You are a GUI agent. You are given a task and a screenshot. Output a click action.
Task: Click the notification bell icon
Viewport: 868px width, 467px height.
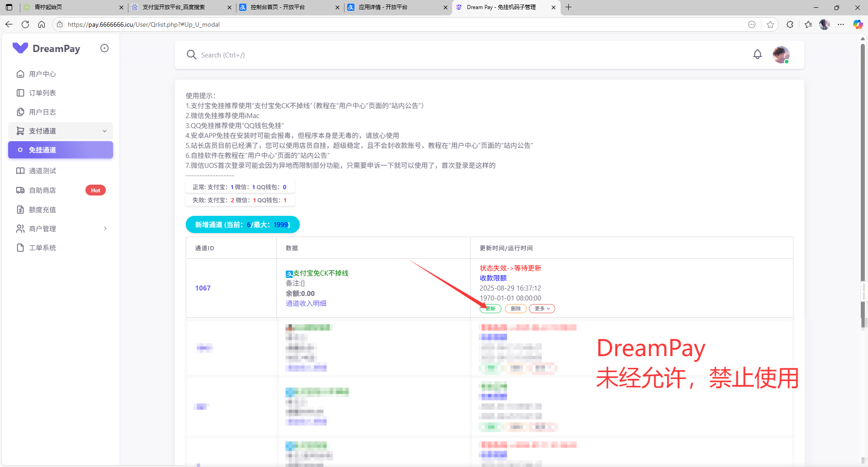[x=757, y=55]
